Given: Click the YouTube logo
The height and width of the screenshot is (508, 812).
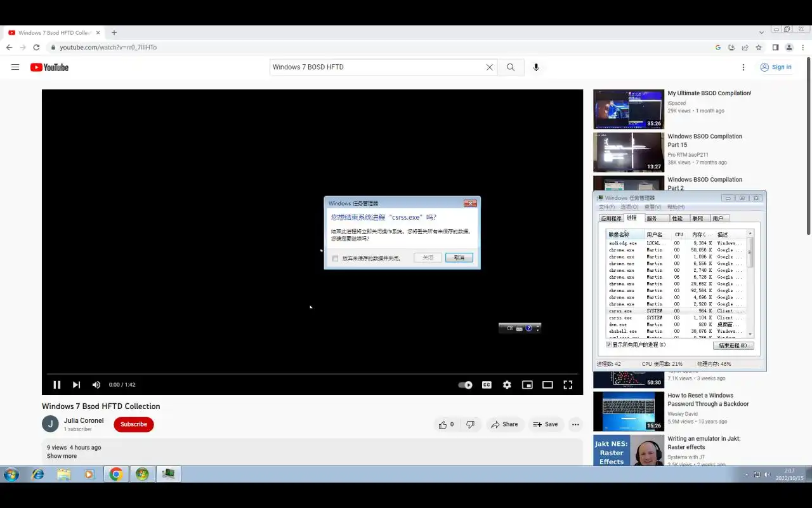Looking at the screenshot, I should pyautogui.click(x=49, y=67).
